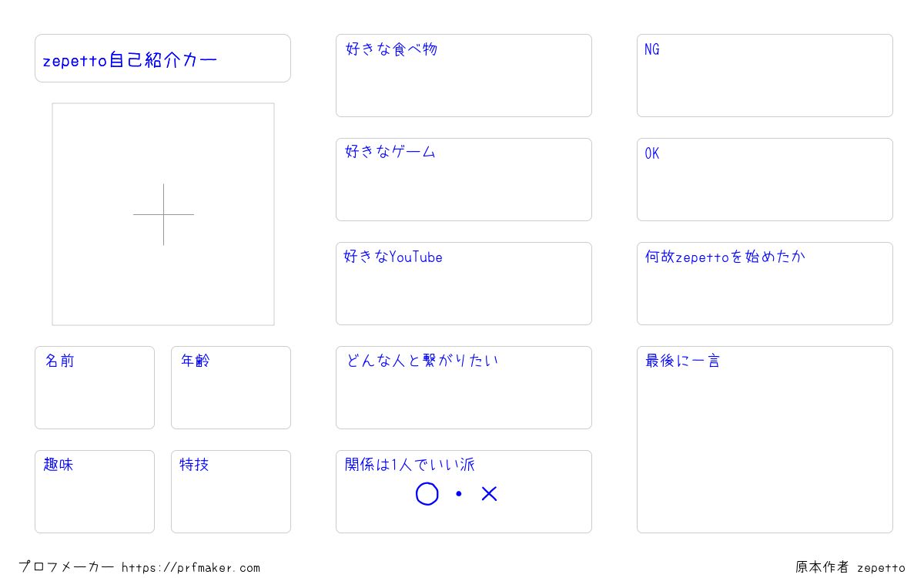Select the circle (○) option

pyautogui.click(x=427, y=494)
